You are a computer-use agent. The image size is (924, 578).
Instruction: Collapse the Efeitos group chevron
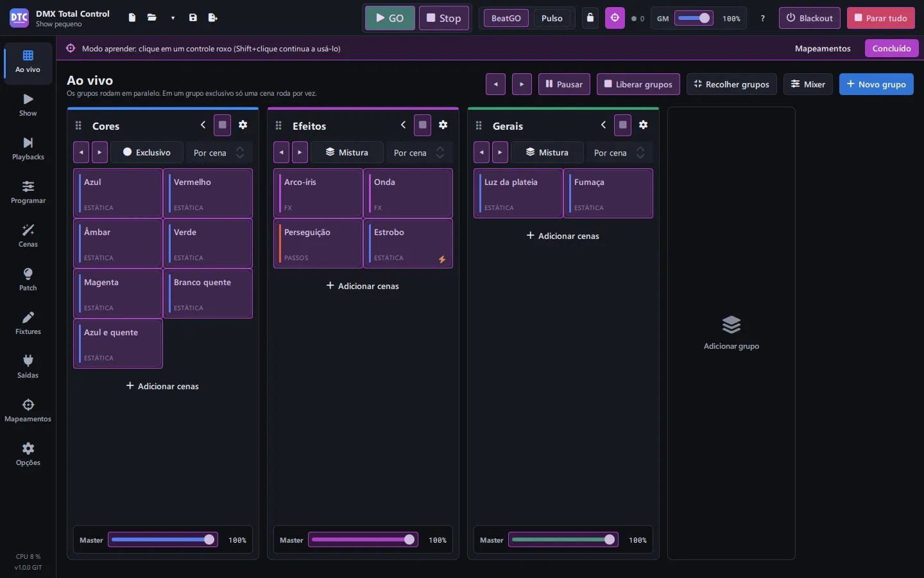click(x=403, y=125)
